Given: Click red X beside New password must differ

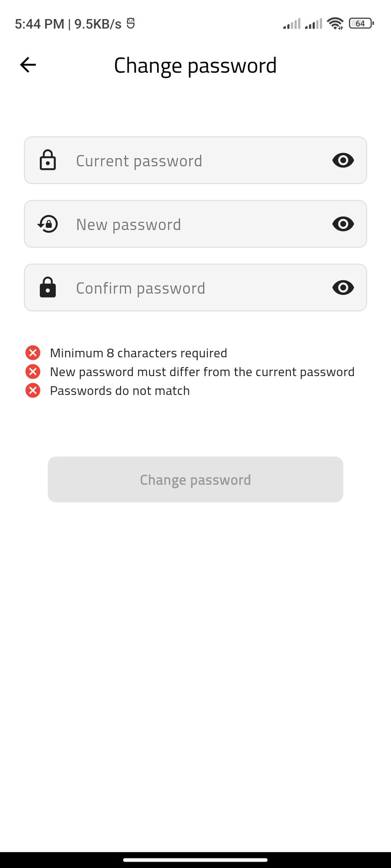Looking at the screenshot, I should pos(33,372).
